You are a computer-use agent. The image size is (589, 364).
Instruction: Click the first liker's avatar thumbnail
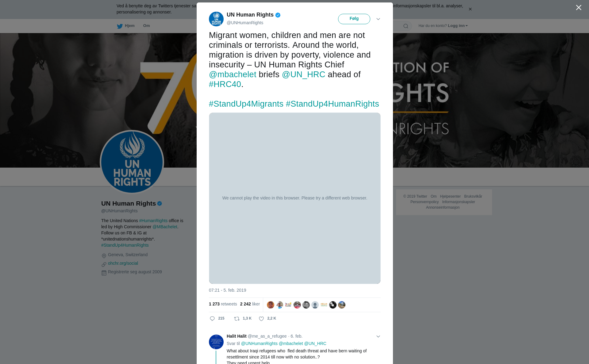pos(271,305)
